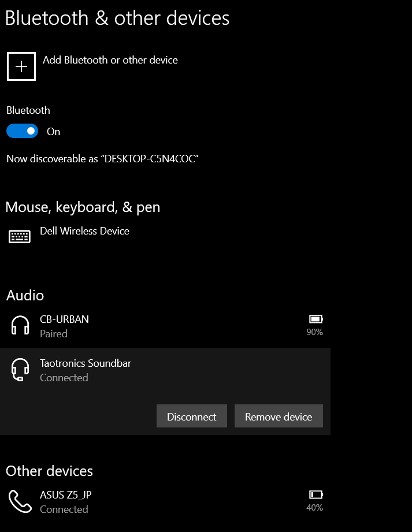Click the CB-URBAN battery icon
Image resolution: width=412 pixels, height=532 pixels.
(x=316, y=319)
